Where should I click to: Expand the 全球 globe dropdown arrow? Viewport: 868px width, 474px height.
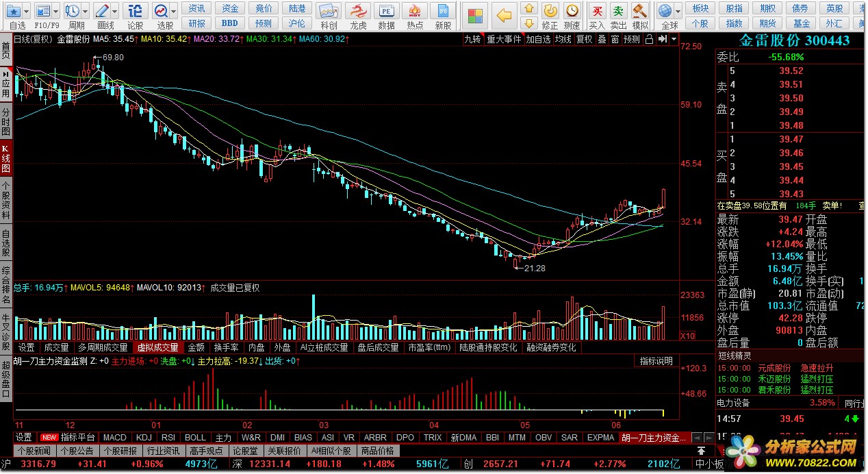(678, 12)
